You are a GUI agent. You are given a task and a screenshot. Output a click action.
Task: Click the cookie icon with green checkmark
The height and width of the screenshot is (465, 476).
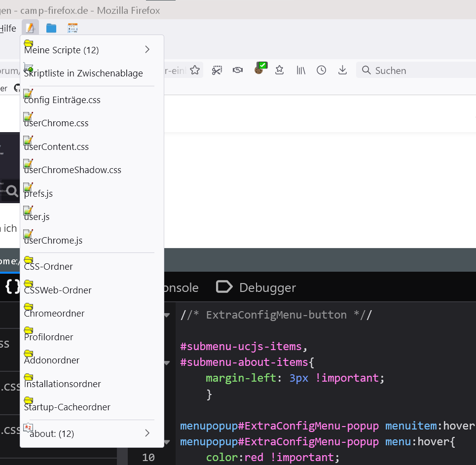259,69
